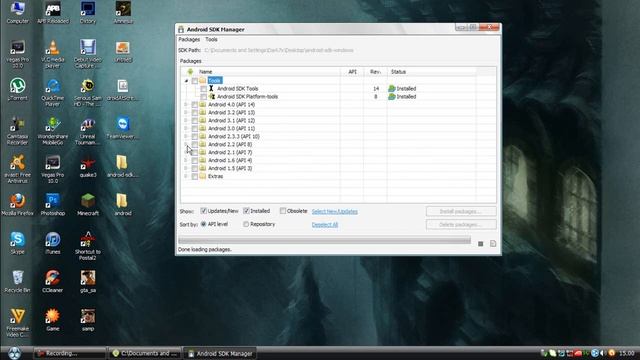The image size is (640, 360).
Task: Click the Android icon in packages header
Action: tap(190, 72)
